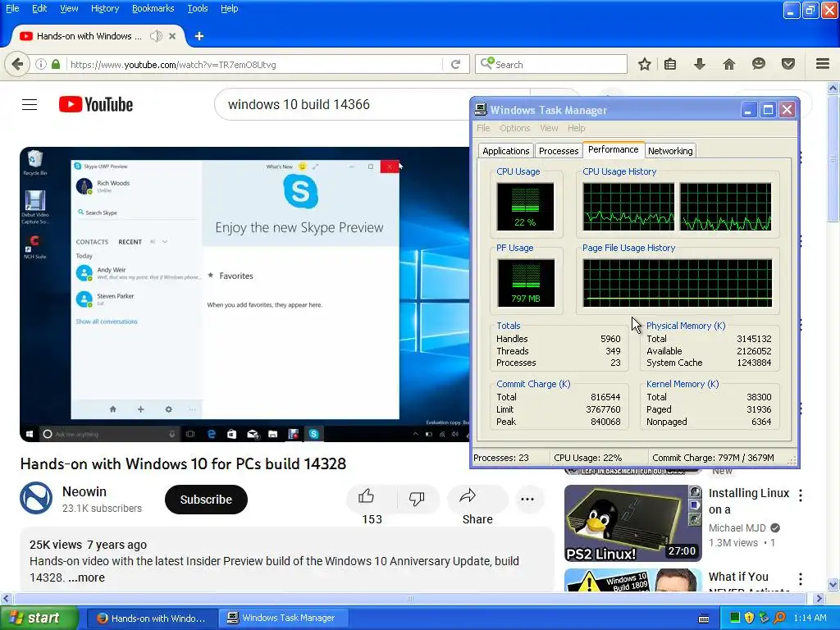Viewport: 840px width, 630px height.
Task: Click the Pocket save icon
Action: click(788, 64)
